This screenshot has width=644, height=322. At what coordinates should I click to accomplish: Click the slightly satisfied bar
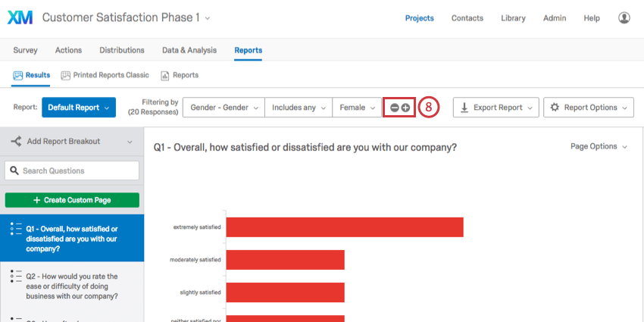tap(285, 292)
